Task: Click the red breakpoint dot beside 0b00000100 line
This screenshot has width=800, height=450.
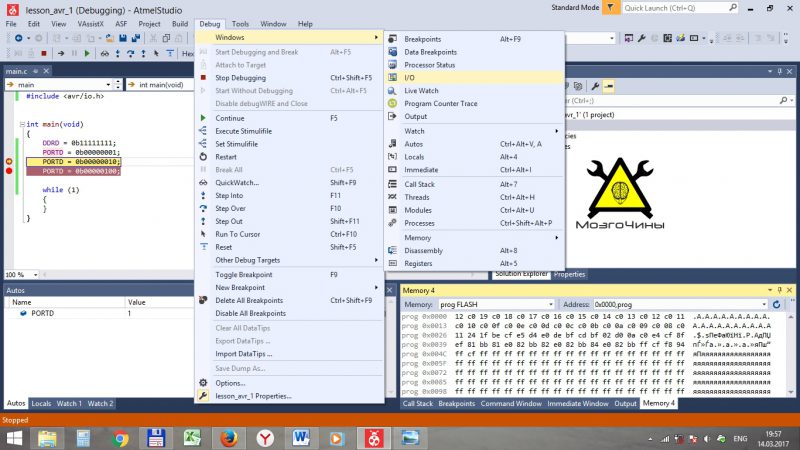Action: [9, 171]
